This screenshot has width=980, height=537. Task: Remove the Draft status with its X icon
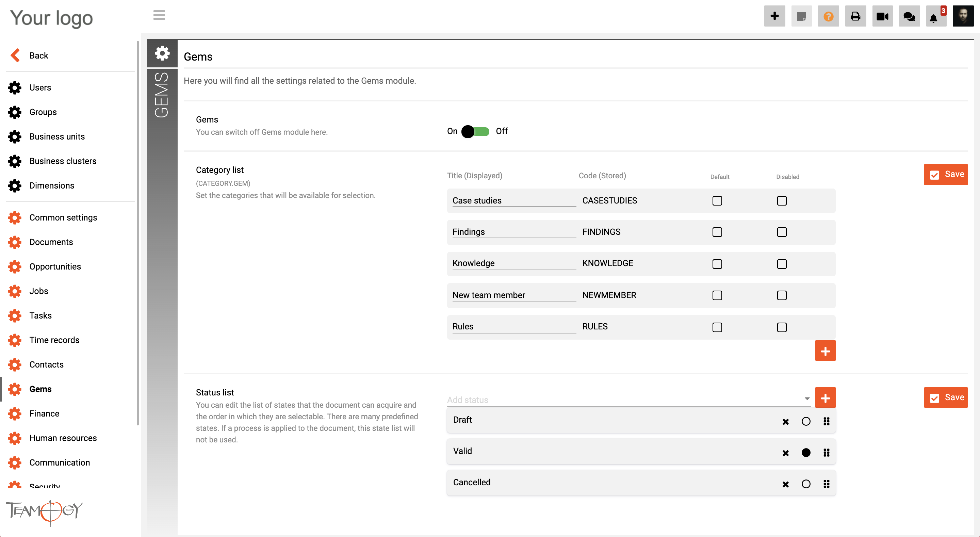point(785,421)
